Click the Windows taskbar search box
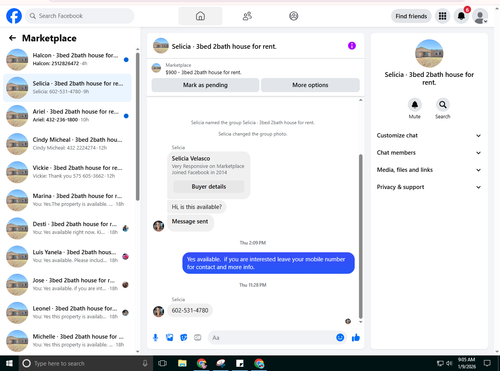The width and height of the screenshot is (500, 371). (86, 363)
